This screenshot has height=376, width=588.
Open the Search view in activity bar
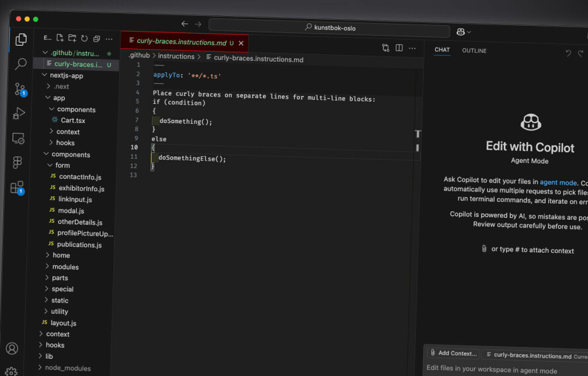pyautogui.click(x=21, y=64)
